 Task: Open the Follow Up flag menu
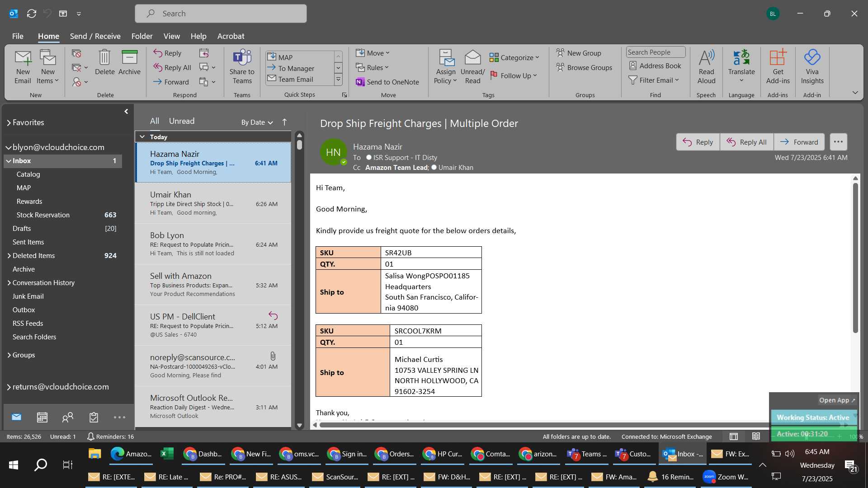coord(514,75)
